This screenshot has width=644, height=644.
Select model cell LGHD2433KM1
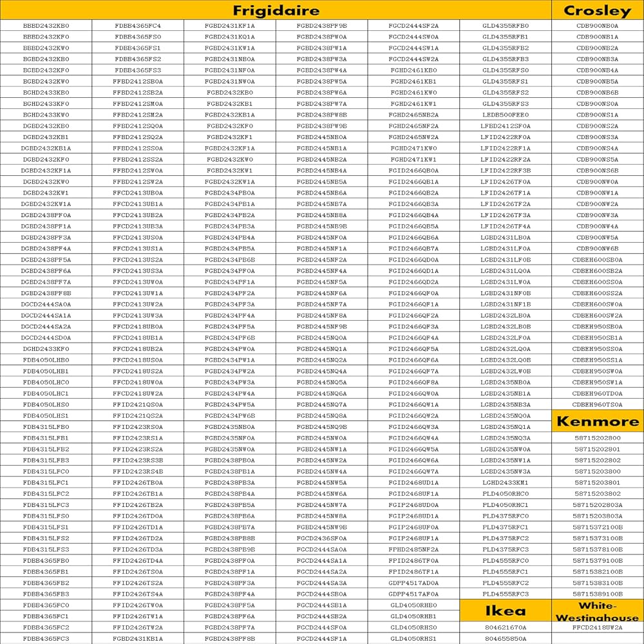[x=506, y=482]
